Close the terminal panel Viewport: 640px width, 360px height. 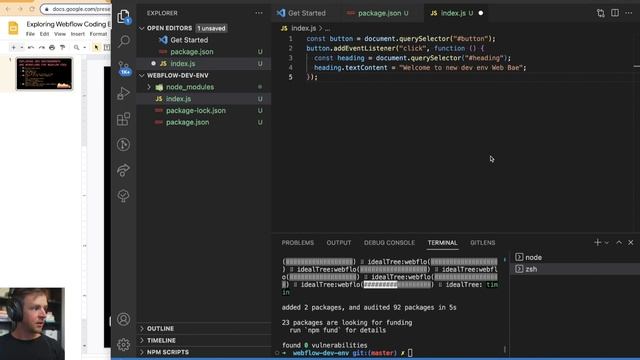(631, 242)
